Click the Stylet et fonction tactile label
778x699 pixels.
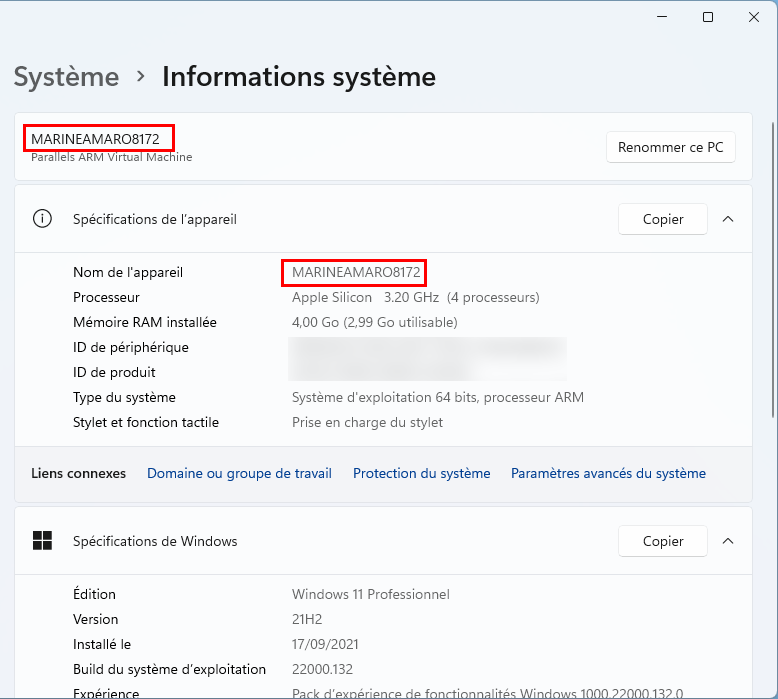point(146,422)
